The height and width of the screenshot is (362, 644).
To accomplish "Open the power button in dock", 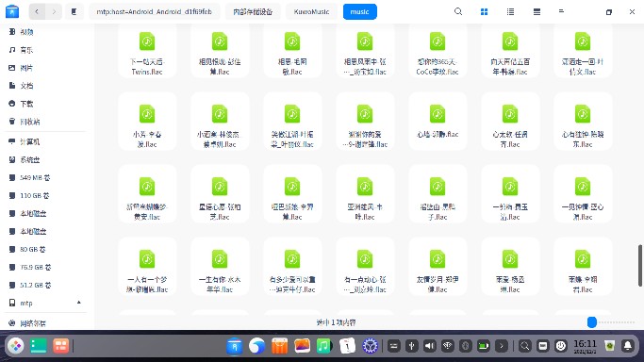I will tap(561, 346).
